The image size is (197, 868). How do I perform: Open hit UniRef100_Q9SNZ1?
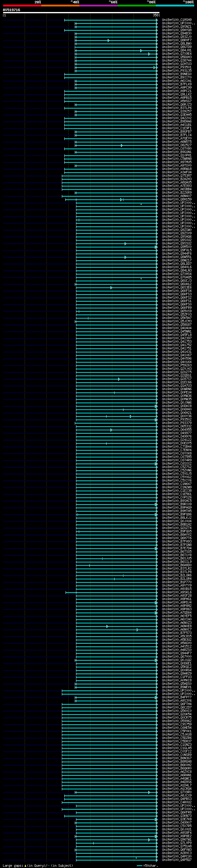pos(176,26)
